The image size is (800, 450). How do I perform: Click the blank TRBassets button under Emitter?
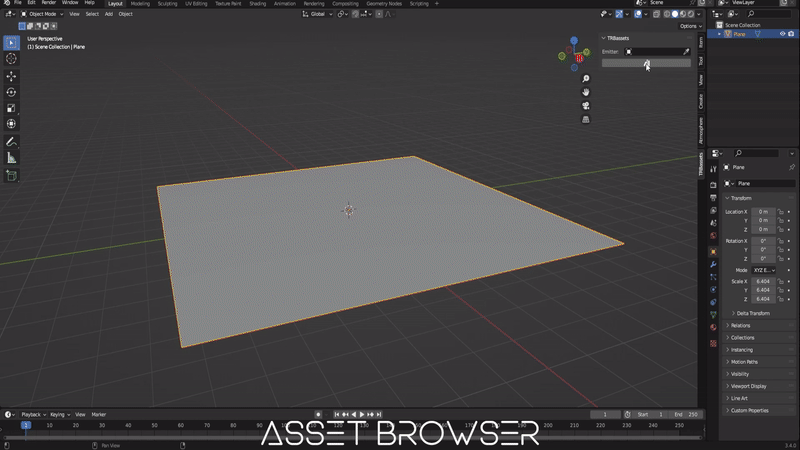tap(646, 63)
